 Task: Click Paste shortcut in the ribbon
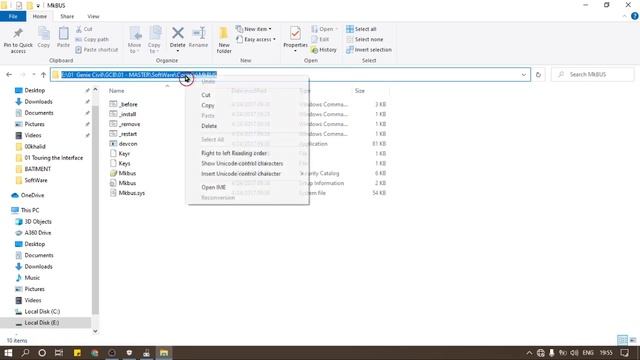tap(97, 49)
